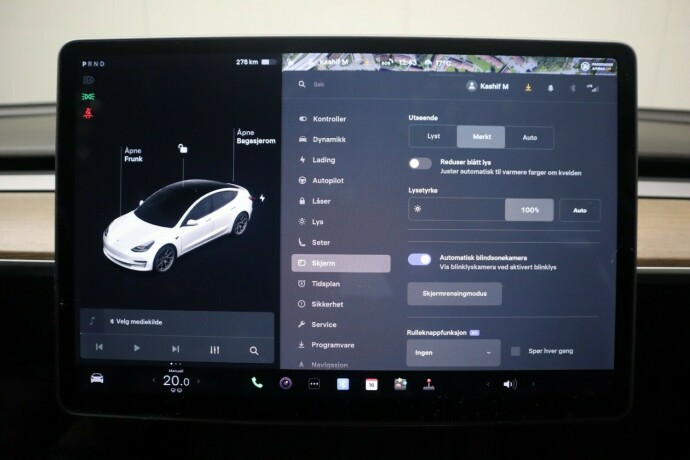Open the media equalizer icon
The height and width of the screenshot is (460, 690).
tap(214, 350)
